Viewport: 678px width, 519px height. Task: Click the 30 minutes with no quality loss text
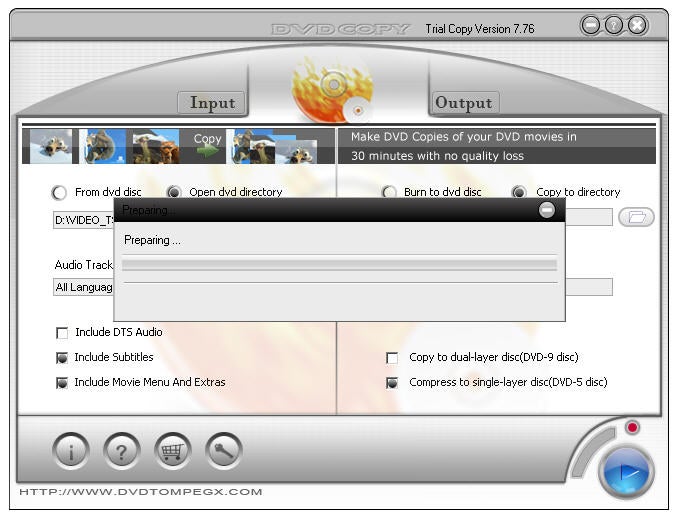[x=437, y=156]
